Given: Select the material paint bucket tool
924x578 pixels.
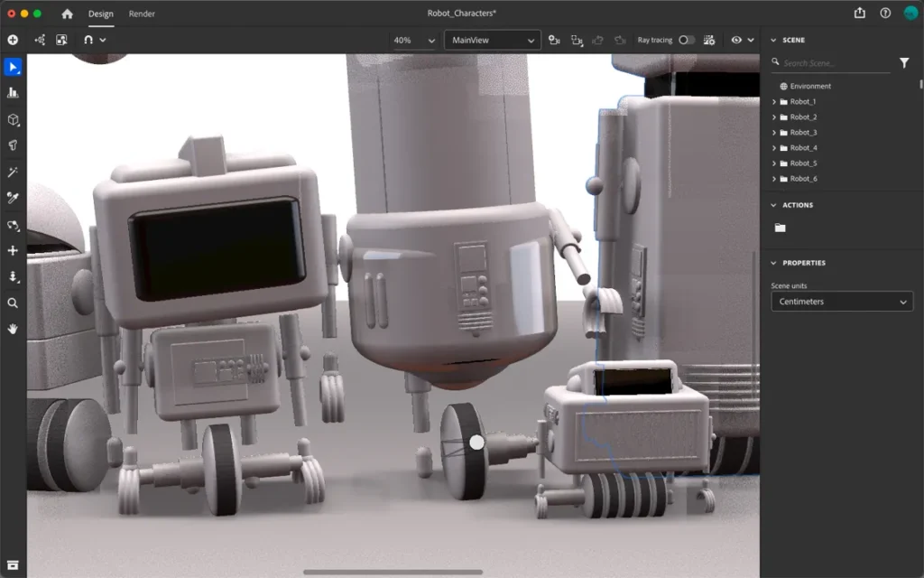Looking at the screenshot, I should click(x=13, y=145).
